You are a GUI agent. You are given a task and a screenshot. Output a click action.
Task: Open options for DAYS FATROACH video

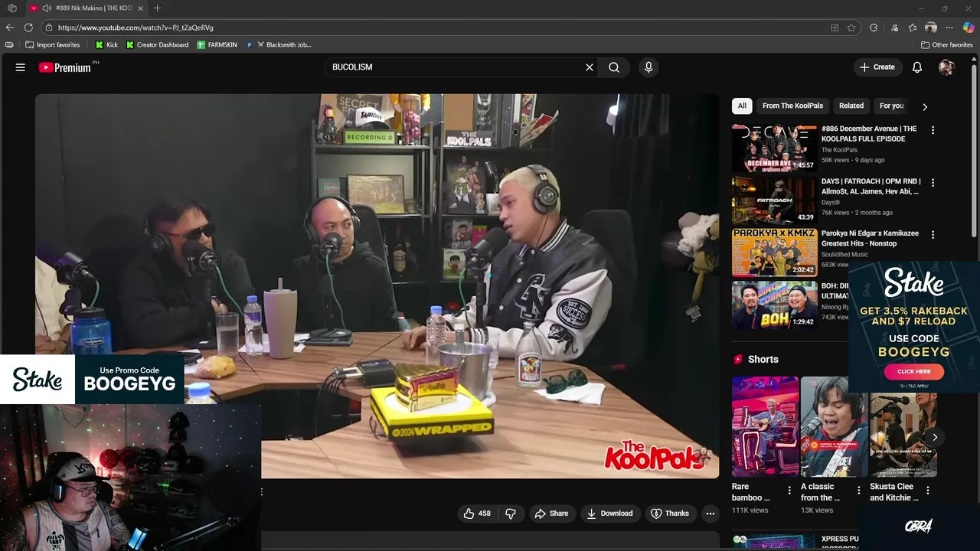[933, 182]
